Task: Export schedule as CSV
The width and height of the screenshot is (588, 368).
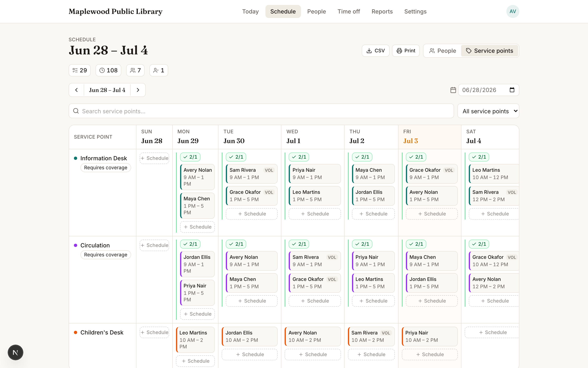Action: pos(376,51)
